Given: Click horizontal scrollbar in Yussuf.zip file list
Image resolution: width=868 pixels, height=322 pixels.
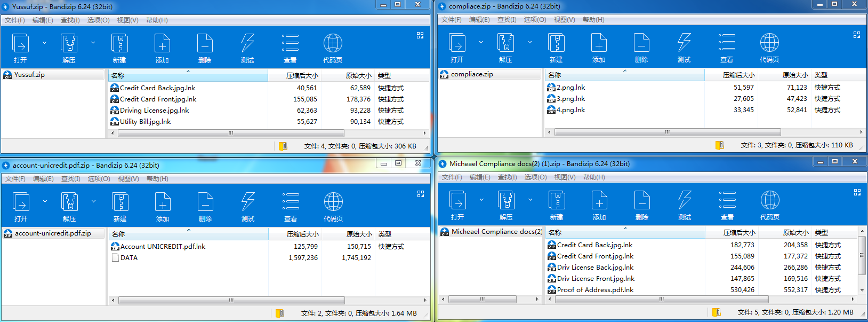Looking at the screenshot, I should [x=231, y=133].
